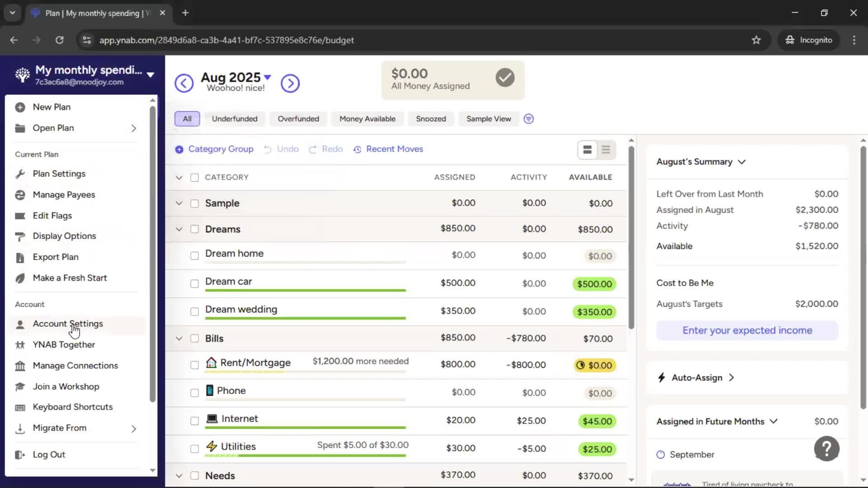This screenshot has width=868, height=488.
Task: Click the New Plan plus icon
Action: (x=20, y=108)
